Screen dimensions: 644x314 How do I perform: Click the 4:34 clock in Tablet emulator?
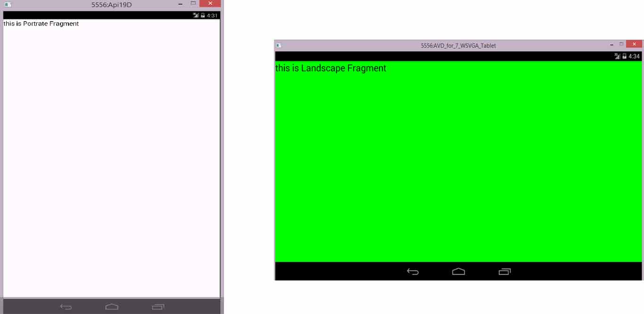(634, 56)
